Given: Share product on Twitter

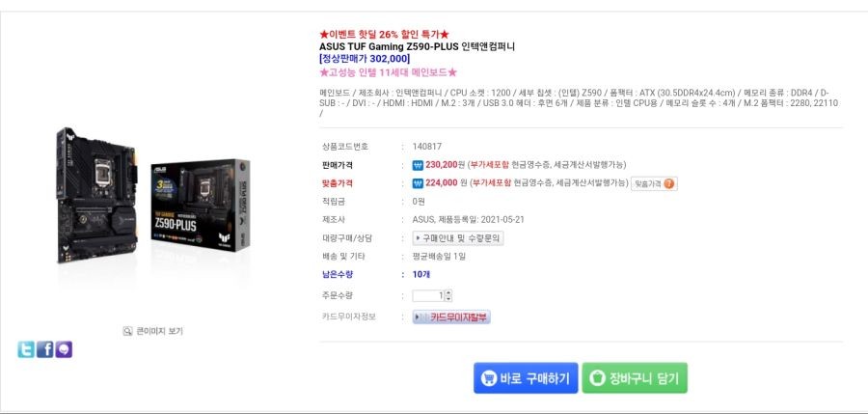Looking at the screenshot, I should (25, 349).
